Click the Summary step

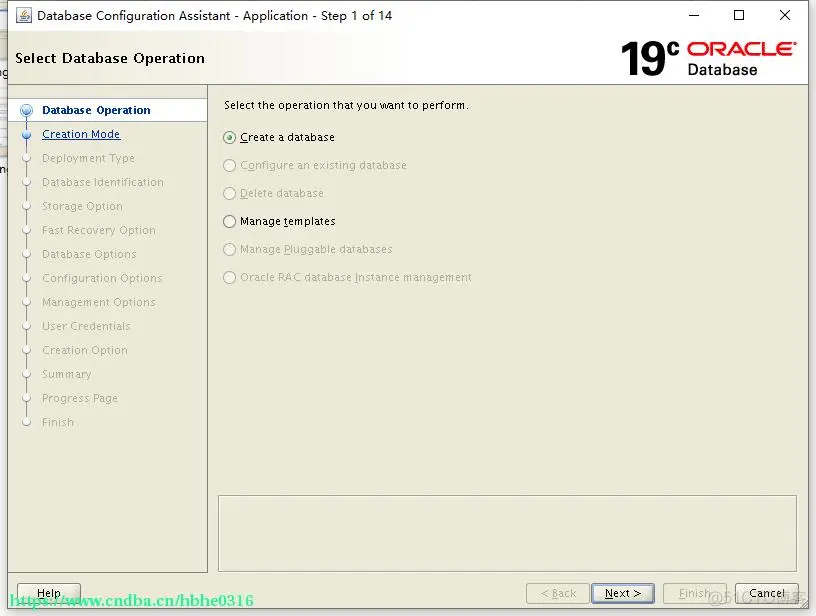(67, 374)
